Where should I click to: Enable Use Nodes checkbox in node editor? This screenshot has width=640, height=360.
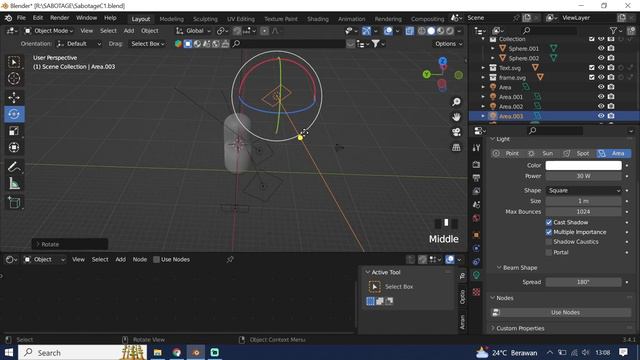tap(156, 260)
